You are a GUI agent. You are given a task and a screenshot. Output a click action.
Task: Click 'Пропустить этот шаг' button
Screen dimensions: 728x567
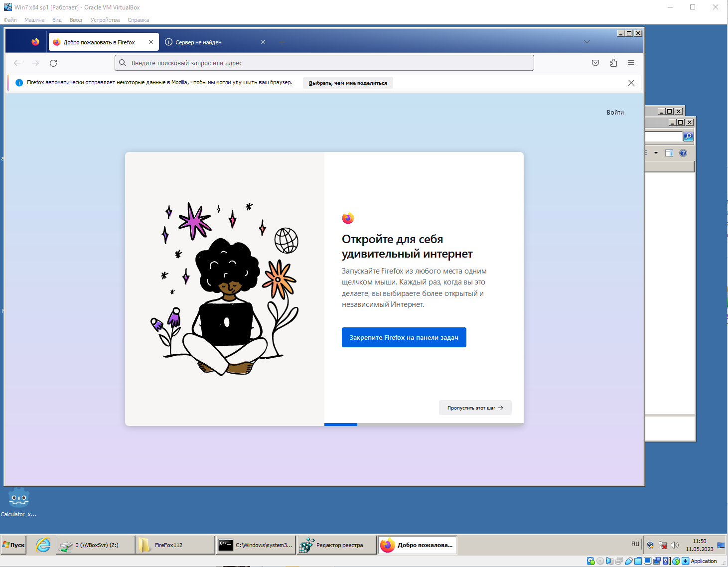(x=475, y=408)
